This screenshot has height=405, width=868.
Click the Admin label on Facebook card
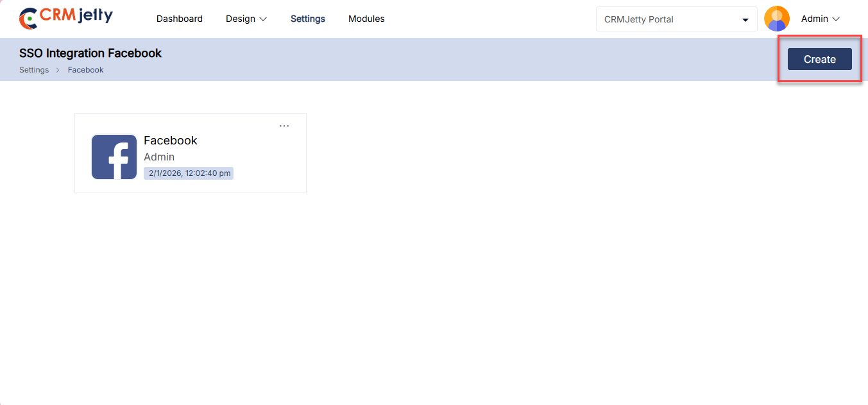[x=159, y=157]
